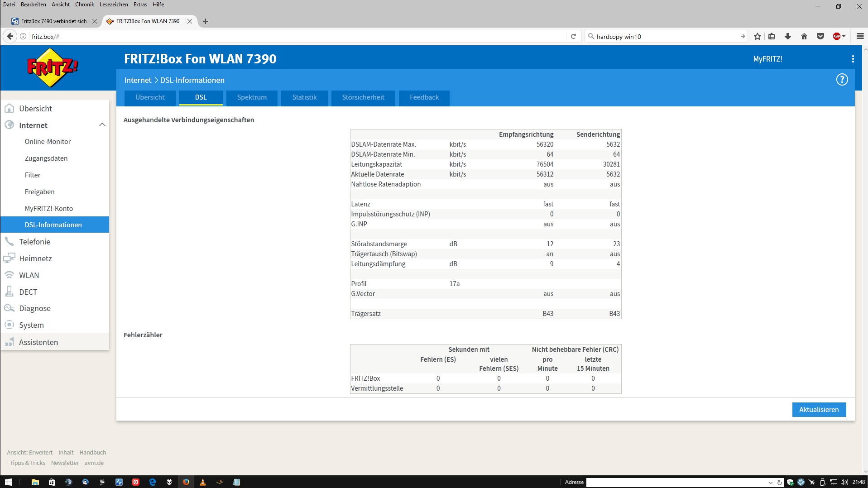Open the Datei menu
This screenshot has width=868, height=488.
click(x=9, y=5)
